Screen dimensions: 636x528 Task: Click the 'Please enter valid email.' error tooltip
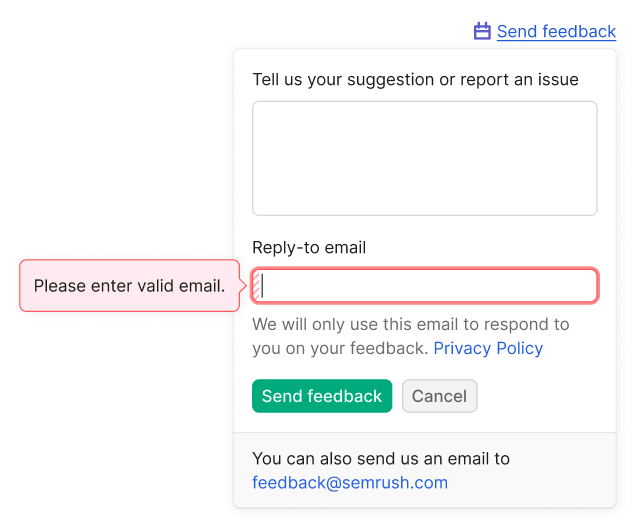point(129,285)
